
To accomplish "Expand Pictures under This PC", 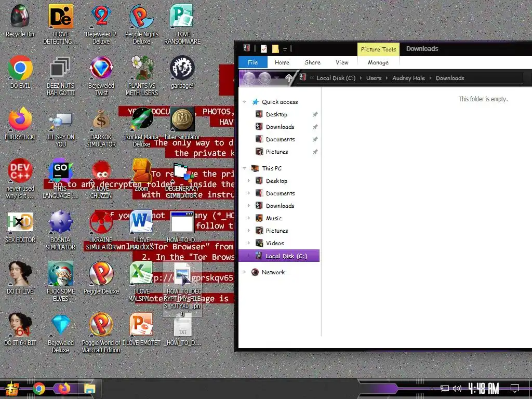I will [x=249, y=231].
